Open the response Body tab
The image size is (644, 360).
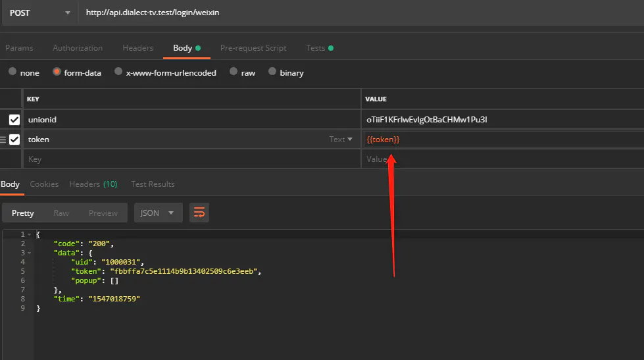(11, 184)
